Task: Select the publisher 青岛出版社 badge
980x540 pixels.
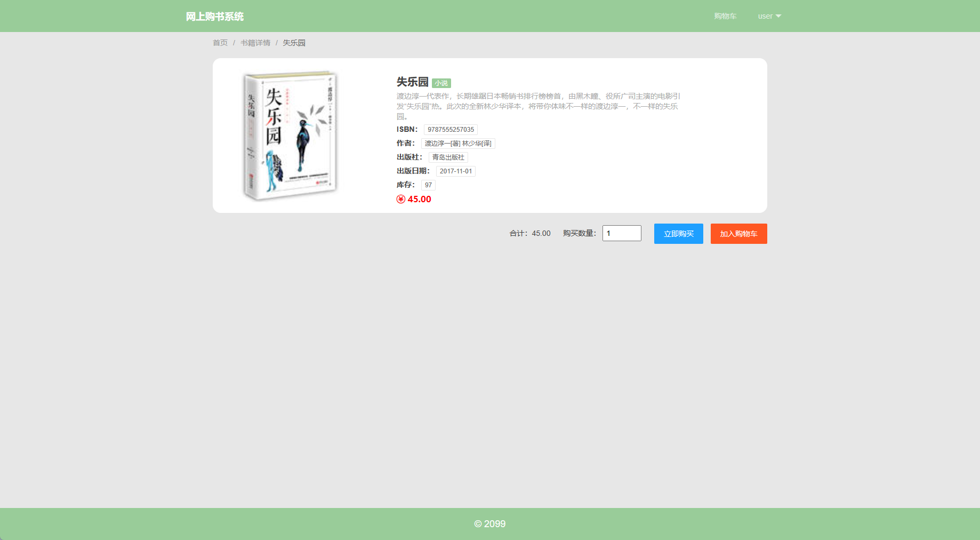Action: point(448,157)
